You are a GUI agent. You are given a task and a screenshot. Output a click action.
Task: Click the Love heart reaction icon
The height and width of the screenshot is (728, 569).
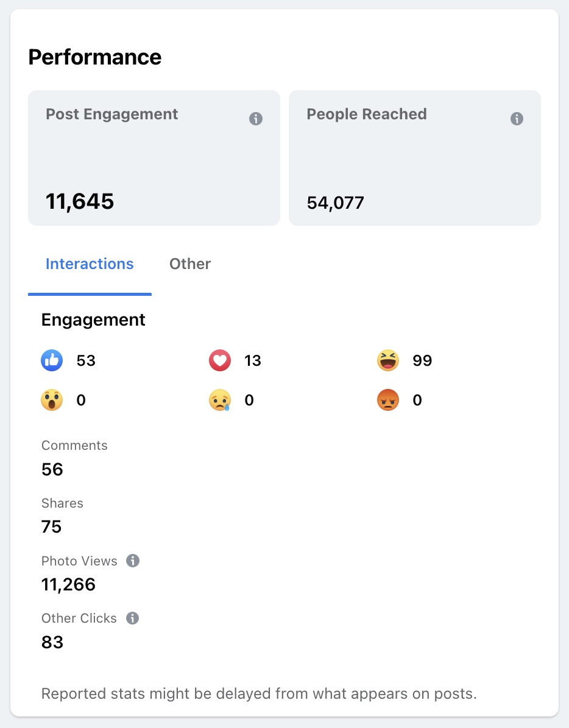click(220, 361)
